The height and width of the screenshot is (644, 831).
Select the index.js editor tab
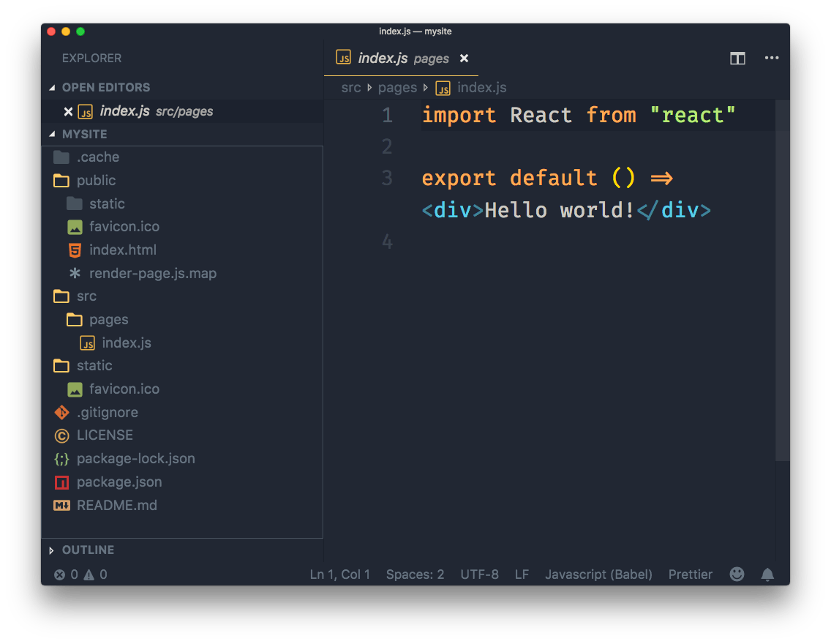click(x=383, y=59)
